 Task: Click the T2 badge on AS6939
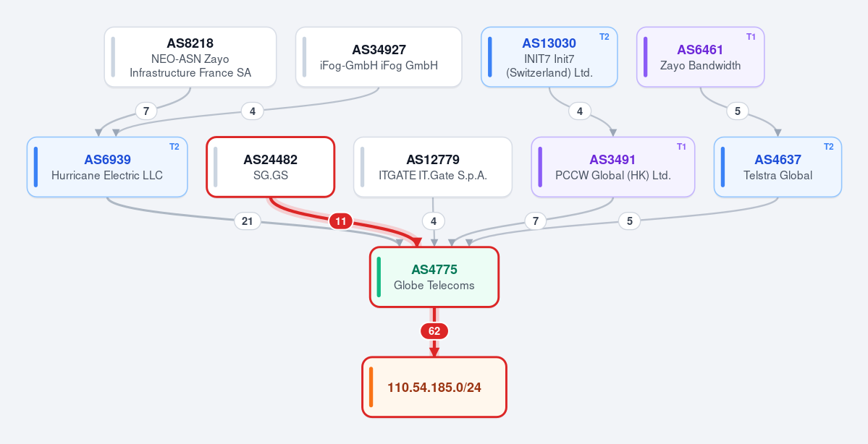[x=174, y=147]
